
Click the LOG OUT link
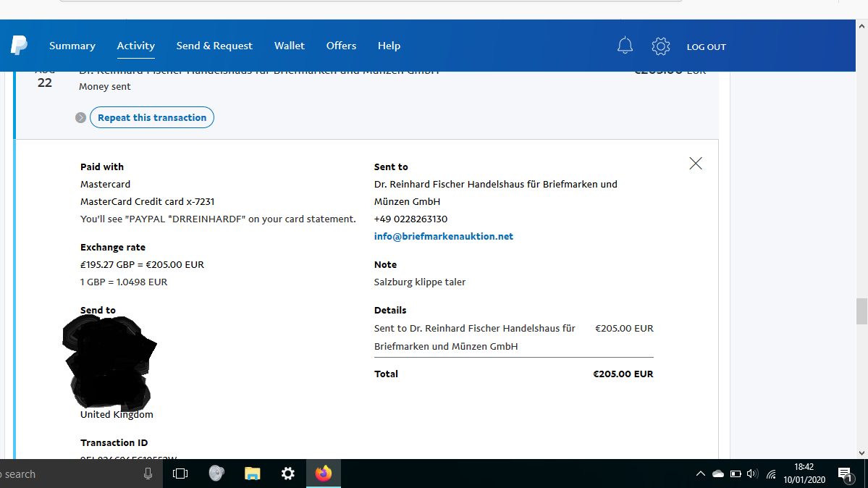tap(707, 47)
